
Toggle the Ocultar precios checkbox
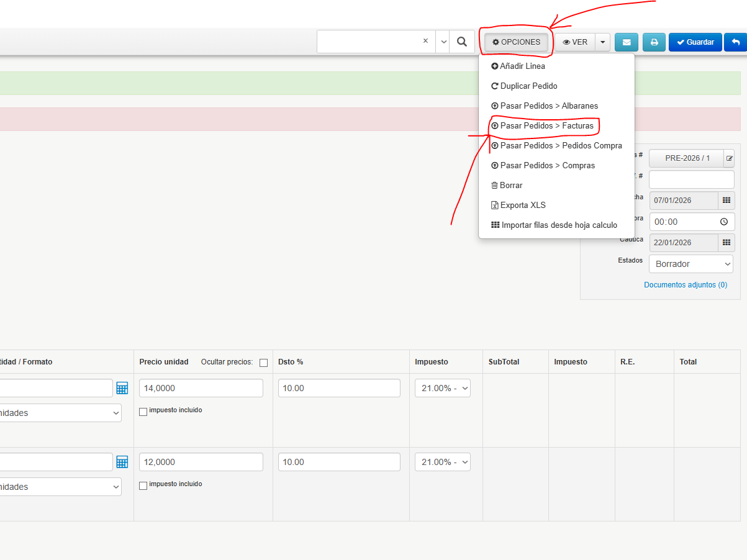263,363
